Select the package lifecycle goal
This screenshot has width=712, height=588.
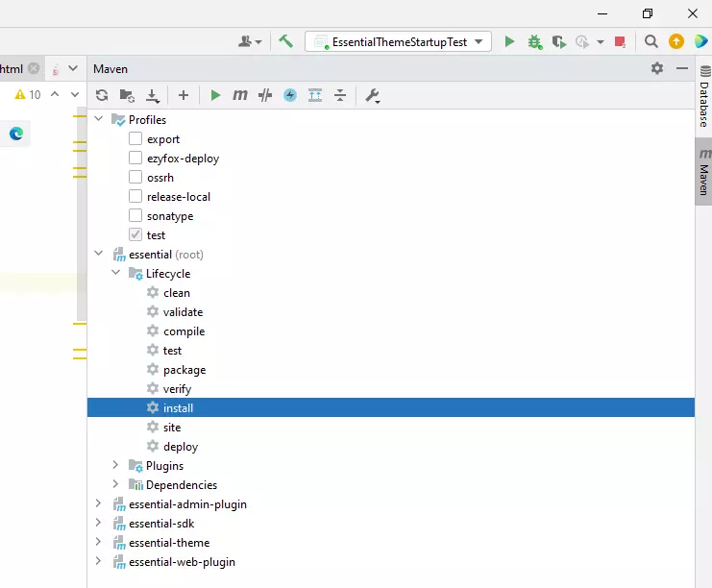coord(184,370)
